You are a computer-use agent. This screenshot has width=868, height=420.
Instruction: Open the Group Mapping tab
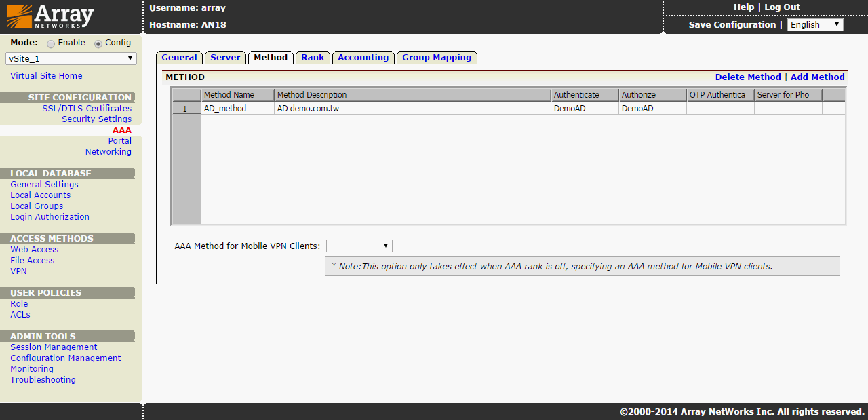tap(436, 58)
